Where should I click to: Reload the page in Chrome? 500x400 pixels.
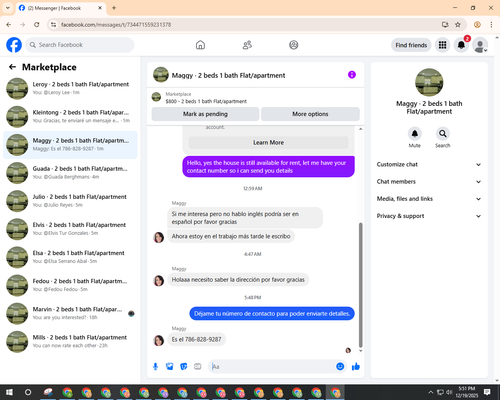click(x=37, y=25)
